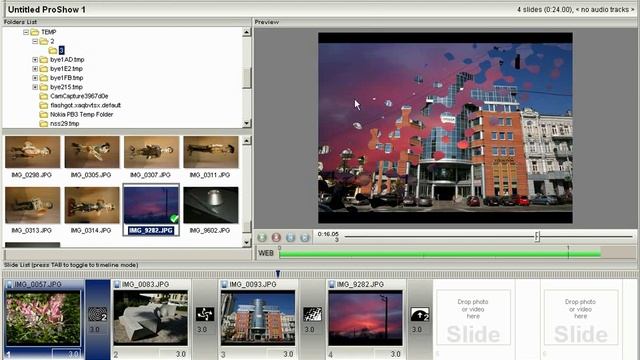This screenshot has width=640, height=360.
Task: Select thumbnail IMG_0314.JPG
Action: point(92,205)
